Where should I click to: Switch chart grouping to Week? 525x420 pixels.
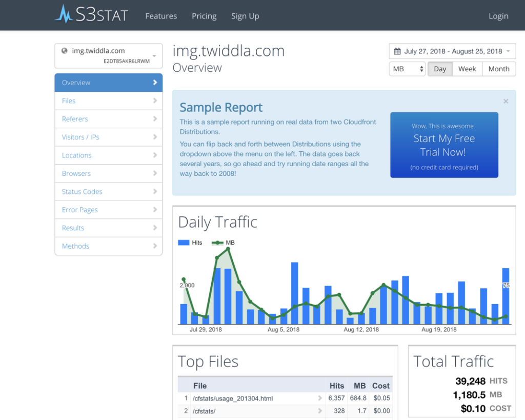[x=467, y=69]
